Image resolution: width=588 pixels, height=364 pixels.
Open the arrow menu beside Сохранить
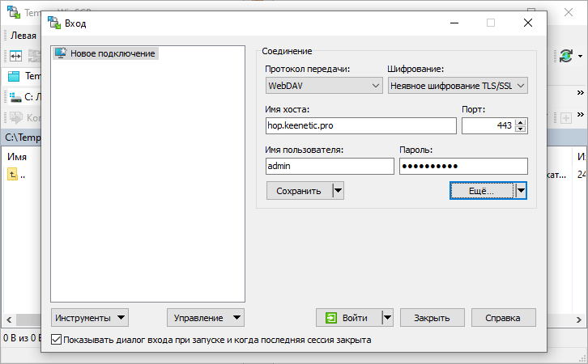click(x=339, y=191)
